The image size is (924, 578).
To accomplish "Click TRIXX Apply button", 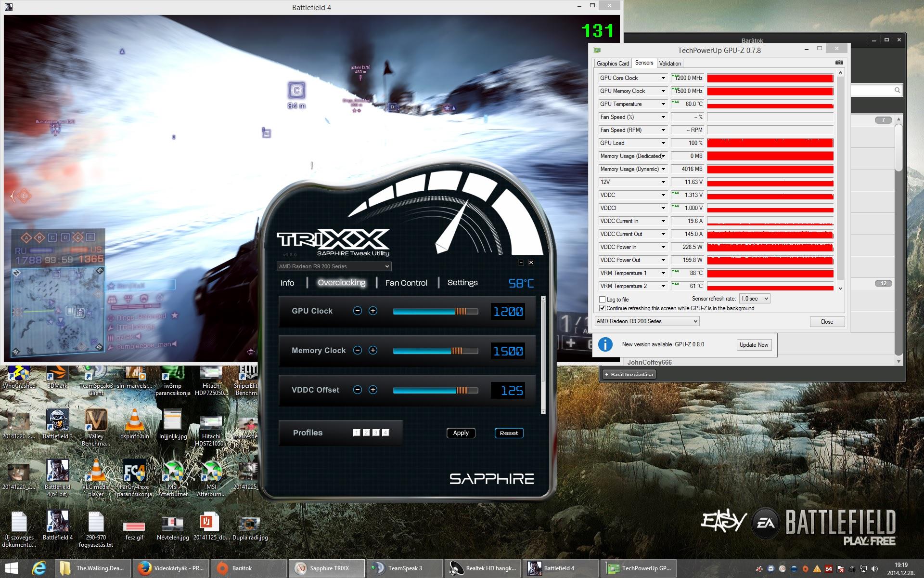I will point(461,433).
